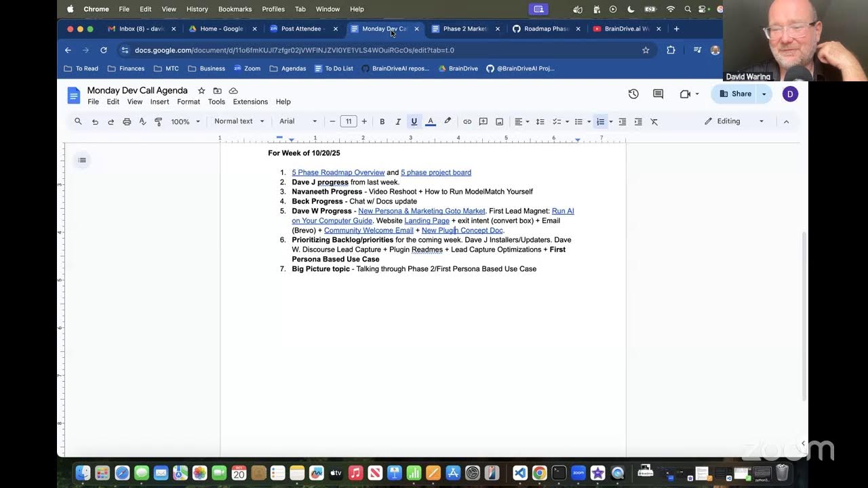Open the 100% zoom level dropdown
The image size is (868, 488).
[x=185, y=121]
